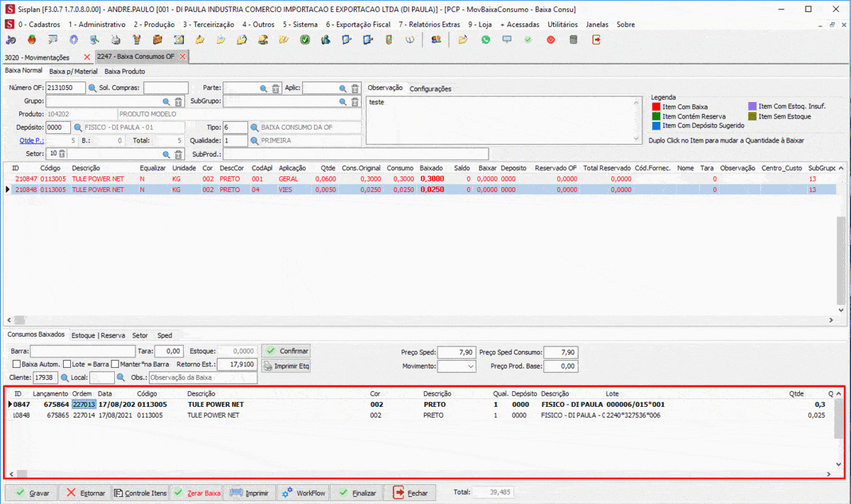The height and width of the screenshot is (504, 851).
Task: Select Lançamento 675865 row in lower grid
Action: point(420,415)
